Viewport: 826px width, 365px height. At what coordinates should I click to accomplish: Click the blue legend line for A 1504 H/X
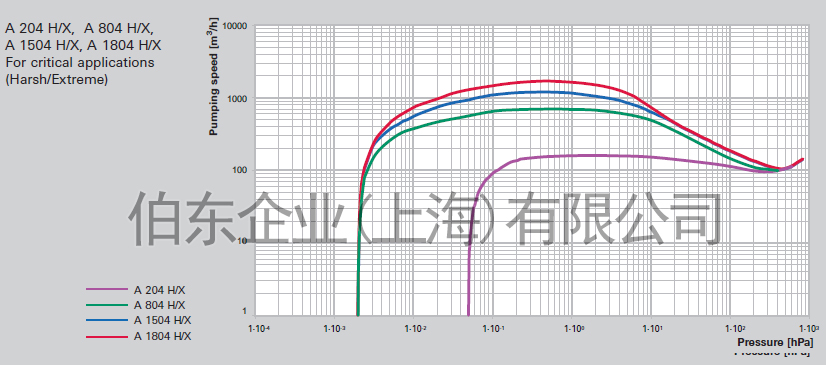(106, 320)
